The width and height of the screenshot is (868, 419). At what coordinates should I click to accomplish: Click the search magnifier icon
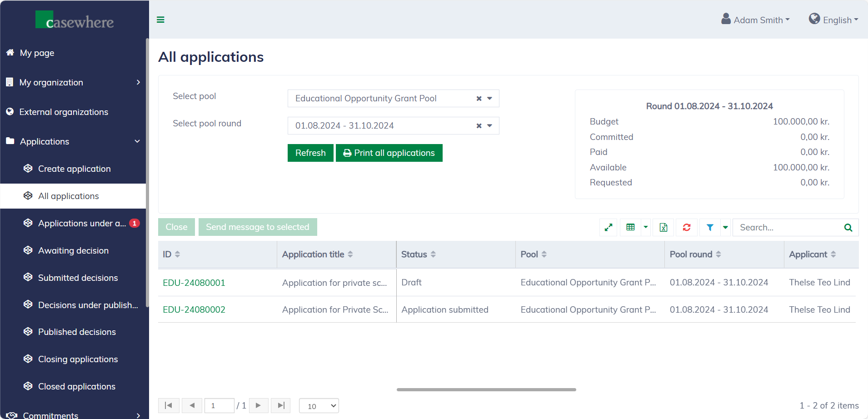click(x=848, y=228)
